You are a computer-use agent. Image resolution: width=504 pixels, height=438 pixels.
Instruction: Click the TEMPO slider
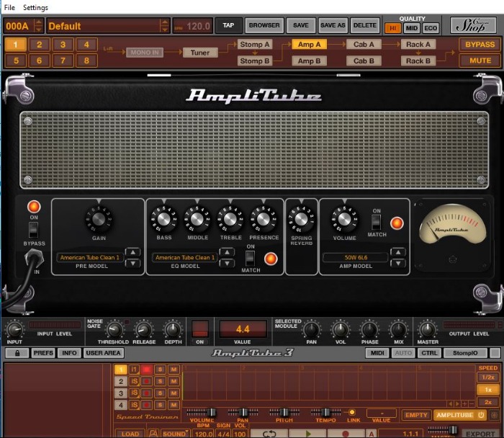pos(325,412)
